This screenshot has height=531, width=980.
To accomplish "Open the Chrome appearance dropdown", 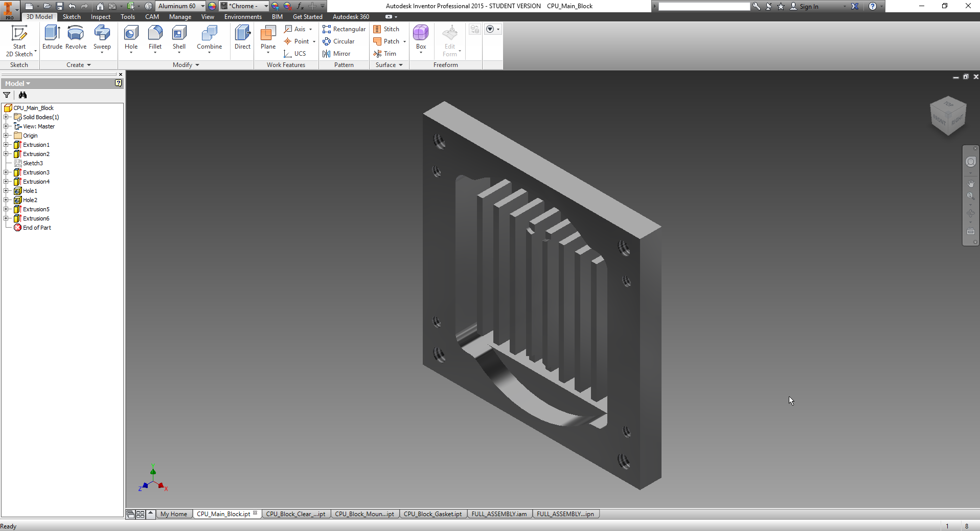I will click(266, 6).
